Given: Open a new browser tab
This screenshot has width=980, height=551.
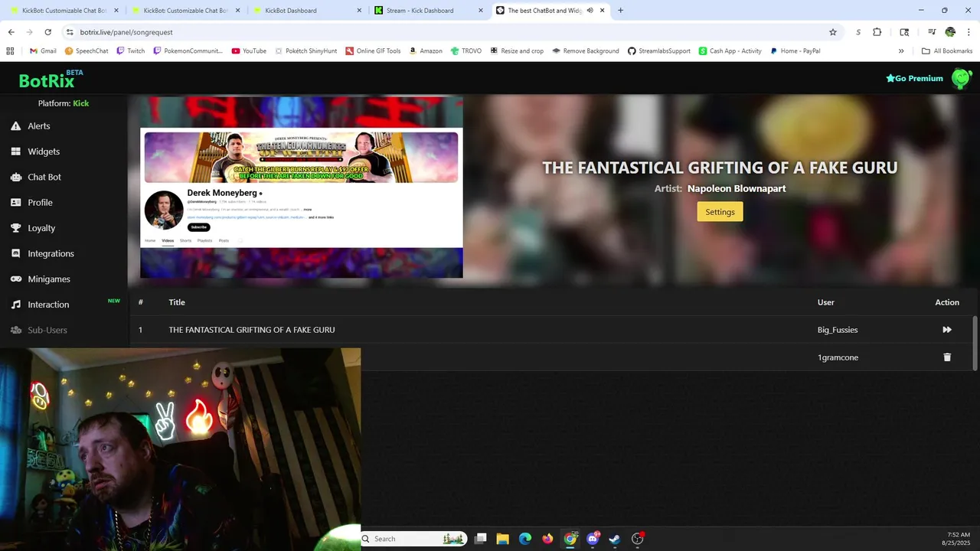Looking at the screenshot, I should coord(620,11).
